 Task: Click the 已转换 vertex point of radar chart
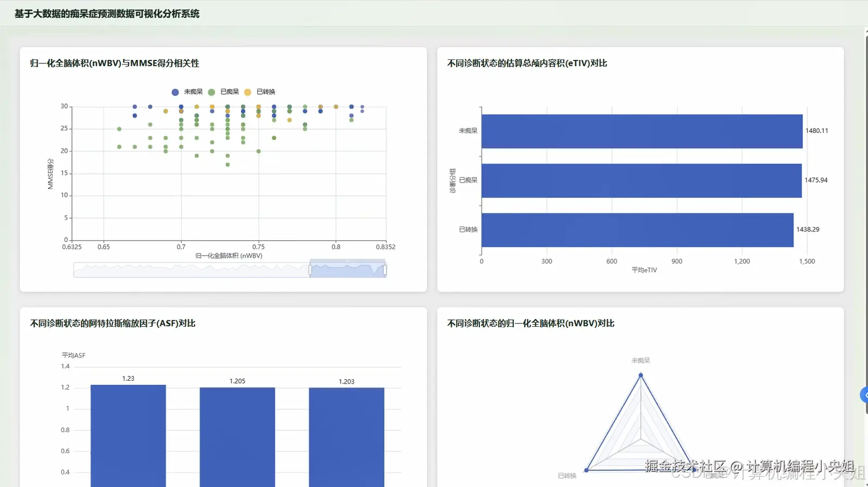[586, 470]
